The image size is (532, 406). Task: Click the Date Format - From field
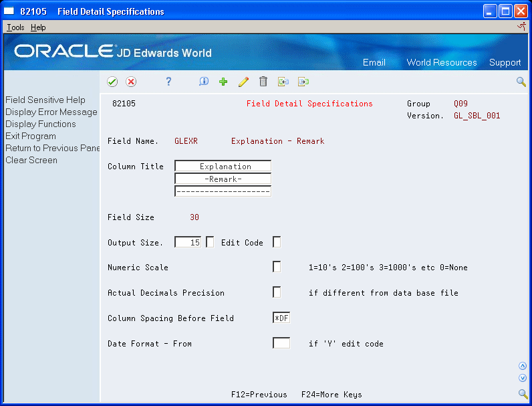coord(281,343)
